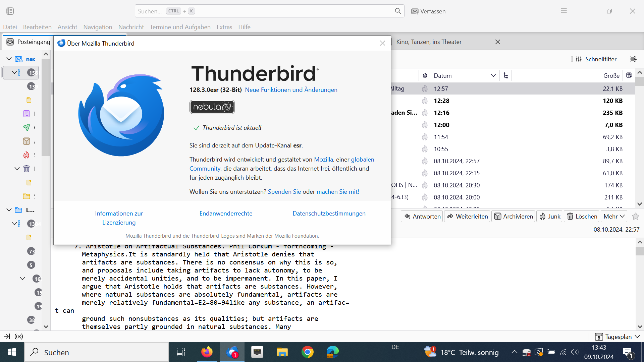Expand the column picker next to Größe

tap(629, 75)
